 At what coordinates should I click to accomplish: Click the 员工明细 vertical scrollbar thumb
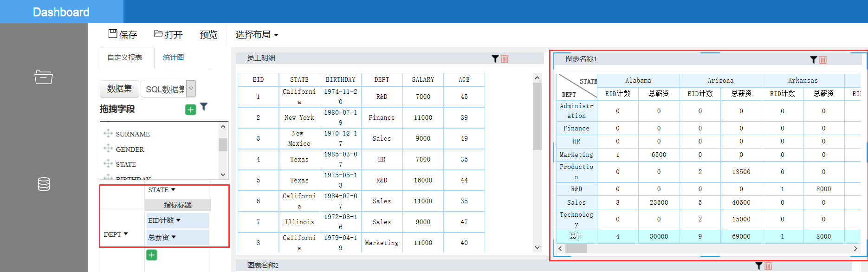click(x=537, y=116)
